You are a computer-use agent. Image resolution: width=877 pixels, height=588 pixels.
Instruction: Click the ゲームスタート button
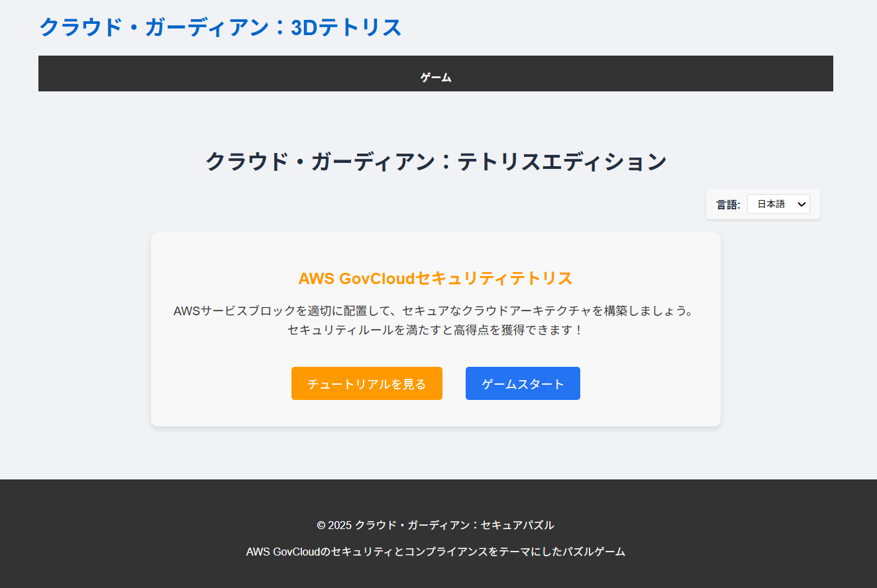pos(523,383)
